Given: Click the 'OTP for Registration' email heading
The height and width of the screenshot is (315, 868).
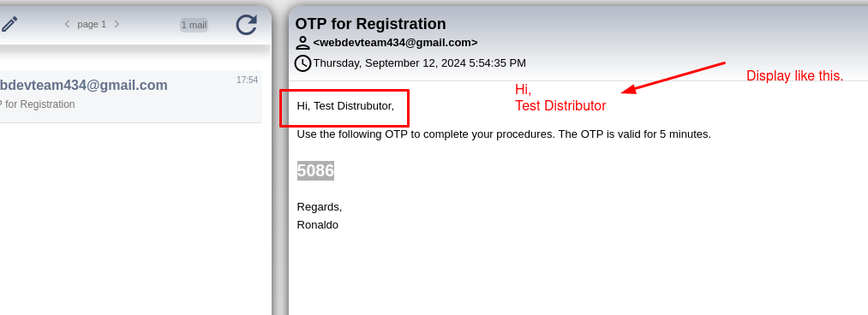Looking at the screenshot, I should point(370,24).
